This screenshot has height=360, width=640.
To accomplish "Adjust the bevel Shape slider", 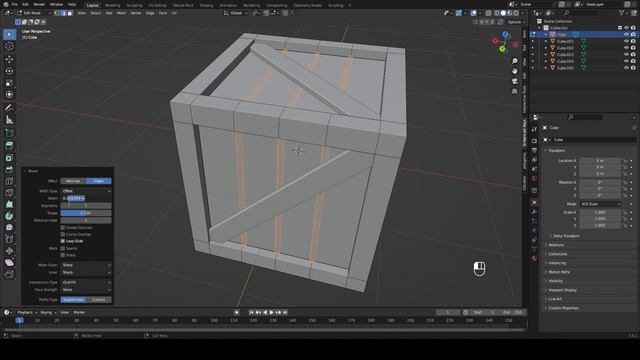I will 86,213.
